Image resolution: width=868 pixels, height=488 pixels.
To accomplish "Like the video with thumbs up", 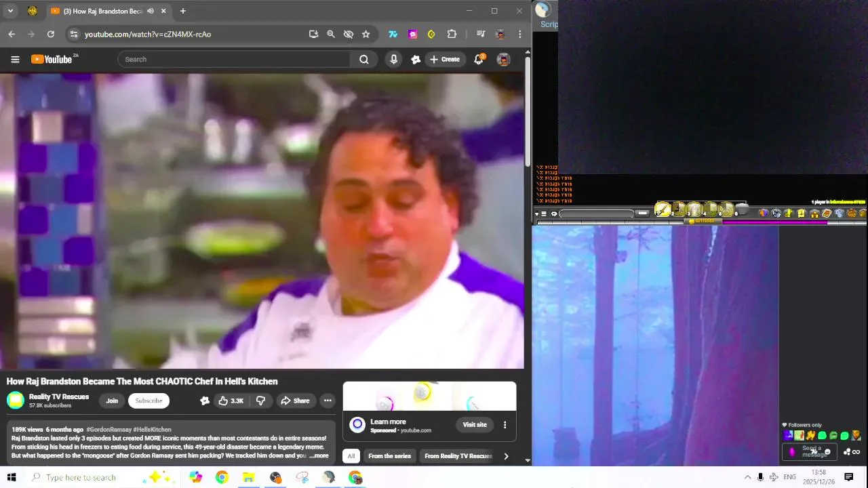I will [231, 401].
